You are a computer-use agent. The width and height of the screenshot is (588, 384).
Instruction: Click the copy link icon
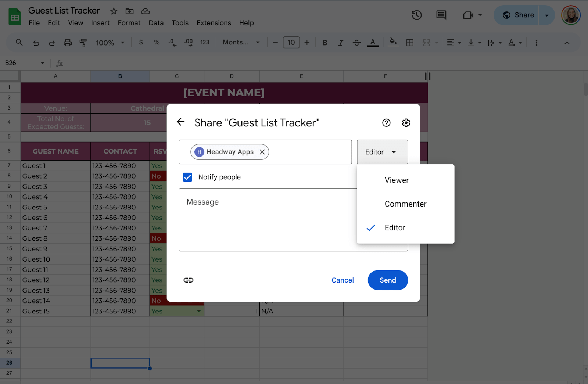tap(188, 280)
